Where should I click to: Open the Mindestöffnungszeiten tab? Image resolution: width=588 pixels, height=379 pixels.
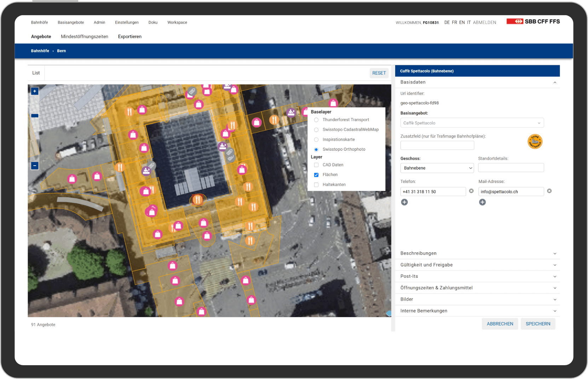pyautogui.click(x=85, y=36)
